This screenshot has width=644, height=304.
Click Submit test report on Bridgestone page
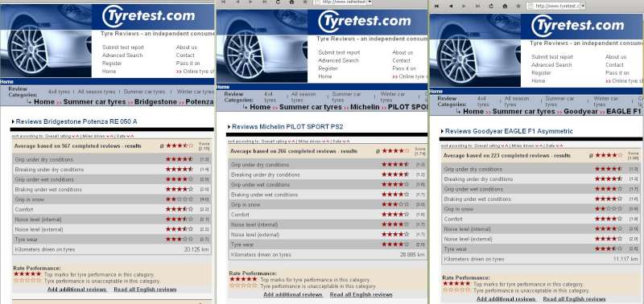pyautogui.click(x=123, y=47)
